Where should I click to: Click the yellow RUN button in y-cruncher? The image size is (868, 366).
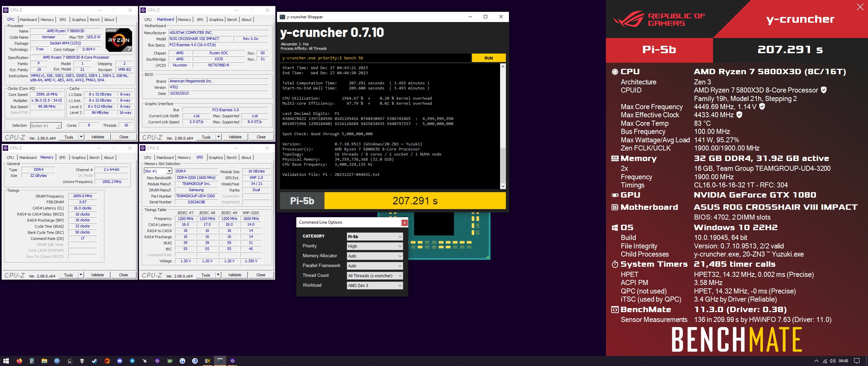(489, 58)
